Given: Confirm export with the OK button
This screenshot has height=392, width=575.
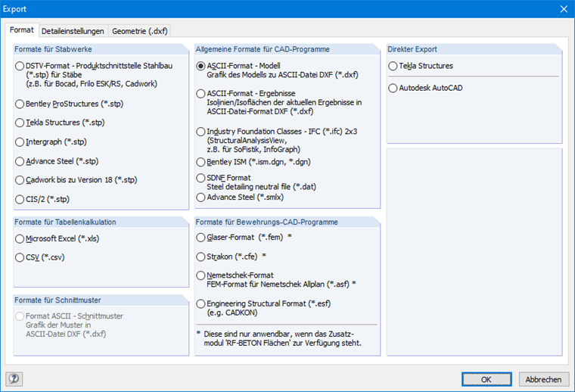Looking at the screenshot, I should pyautogui.click(x=486, y=379).
